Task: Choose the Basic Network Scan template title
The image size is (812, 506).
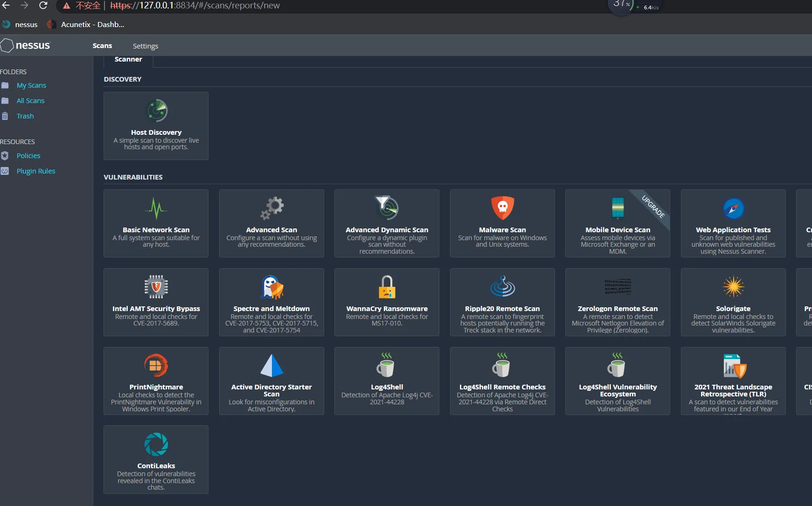Action: (156, 230)
